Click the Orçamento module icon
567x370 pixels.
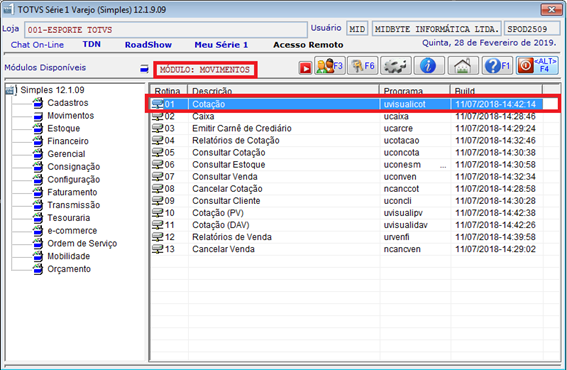[38, 269]
